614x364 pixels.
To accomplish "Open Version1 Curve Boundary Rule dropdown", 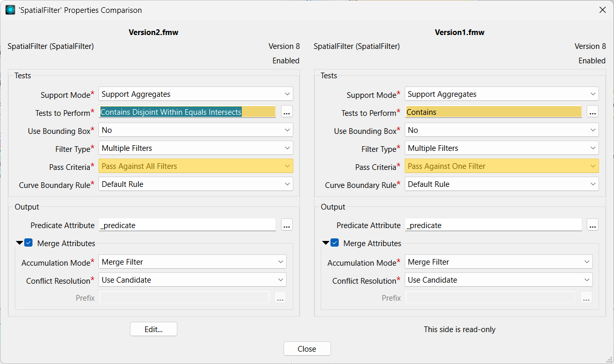I will (502, 184).
